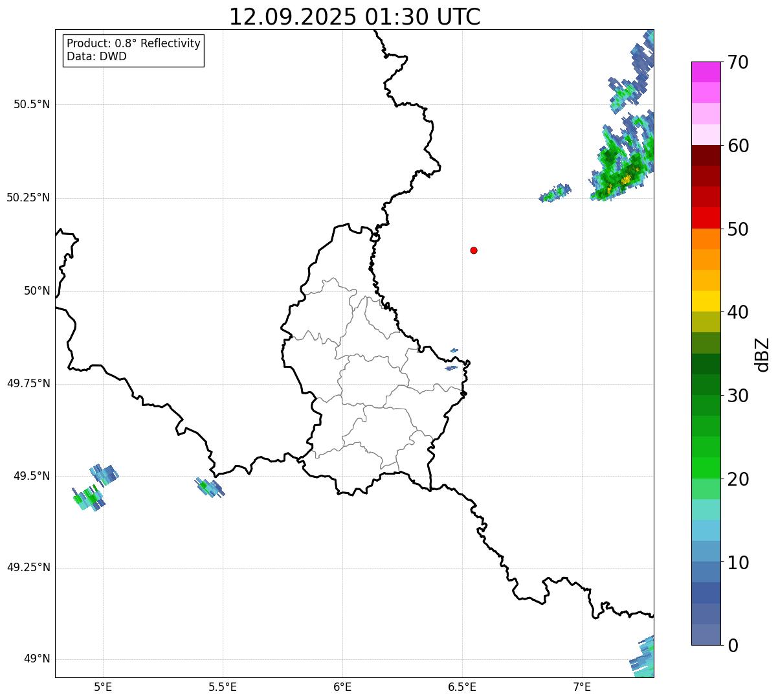Click the 5.5°E longitude label
778x700 pixels.
[x=223, y=687]
